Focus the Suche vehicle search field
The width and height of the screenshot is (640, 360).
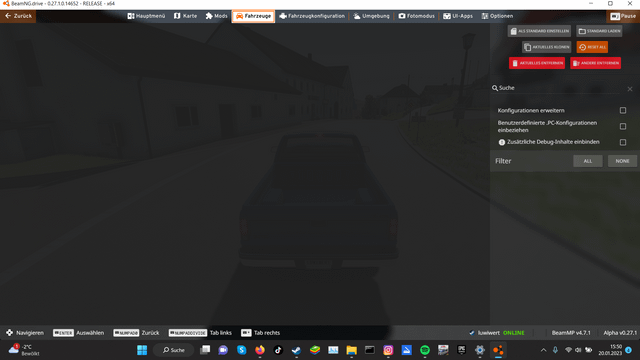coord(557,88)
